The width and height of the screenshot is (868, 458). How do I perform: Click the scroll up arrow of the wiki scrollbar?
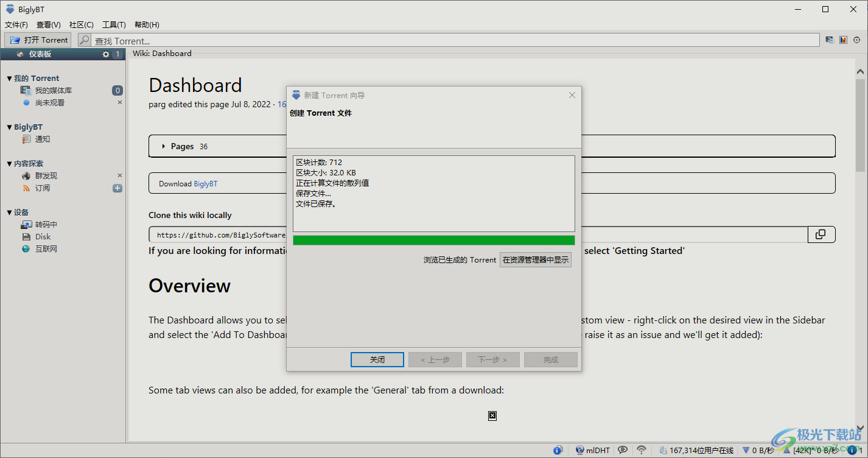pos(860,71)
